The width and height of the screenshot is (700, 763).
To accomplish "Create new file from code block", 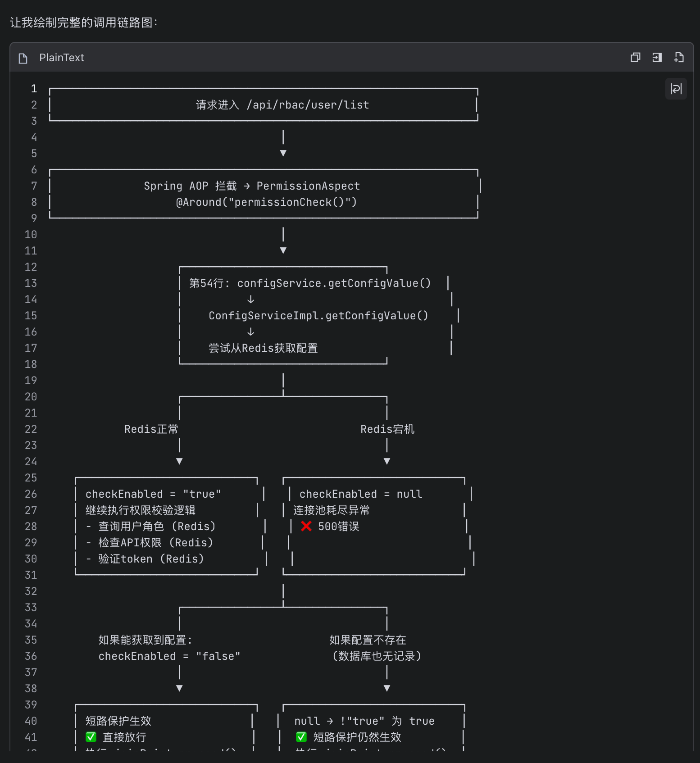I will coord(679,57).
